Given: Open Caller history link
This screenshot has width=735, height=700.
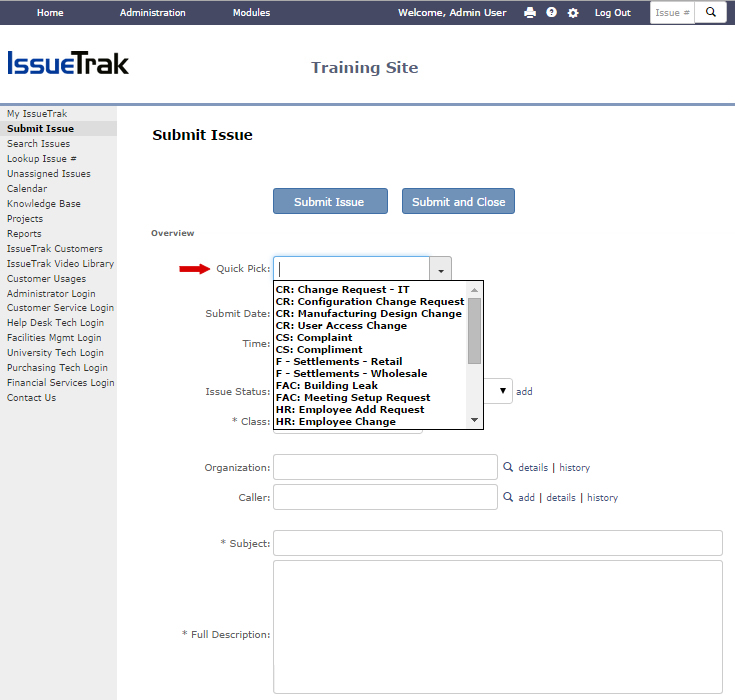Looking at the screenshot, I should click(602, 497).
